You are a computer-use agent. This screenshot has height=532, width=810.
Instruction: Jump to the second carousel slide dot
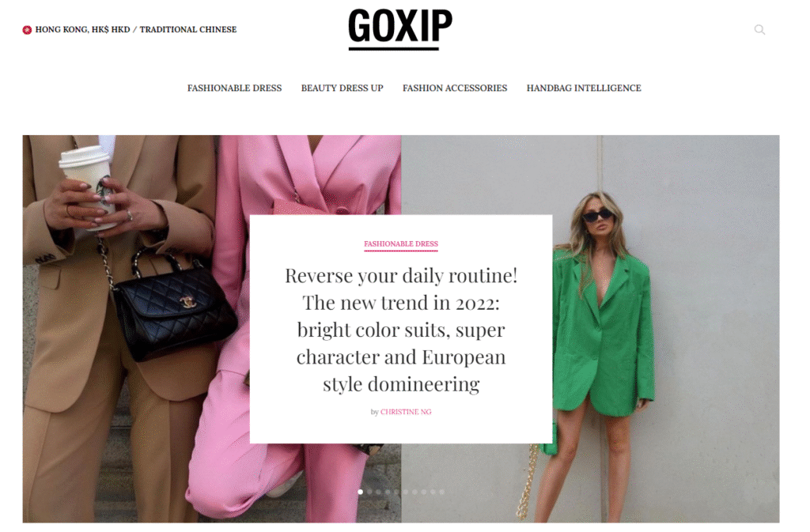369,492
